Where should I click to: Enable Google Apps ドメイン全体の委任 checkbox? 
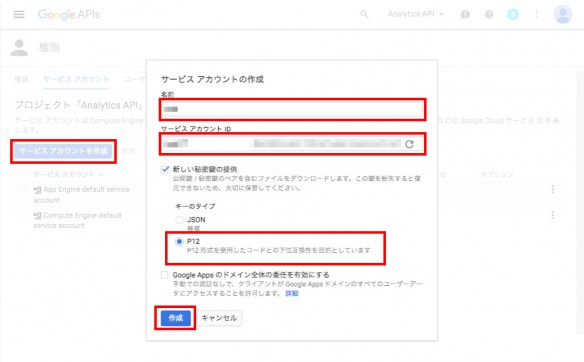point(165,275)
